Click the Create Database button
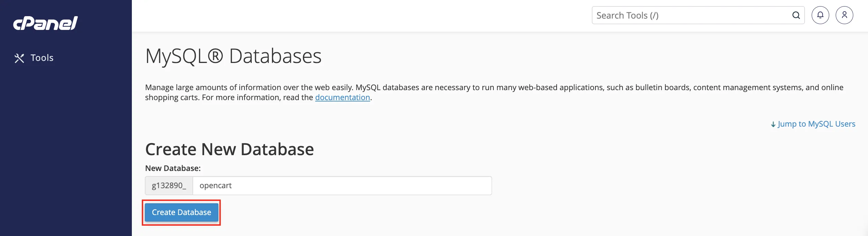Screen dimensions: 868x236 [181, 212]
